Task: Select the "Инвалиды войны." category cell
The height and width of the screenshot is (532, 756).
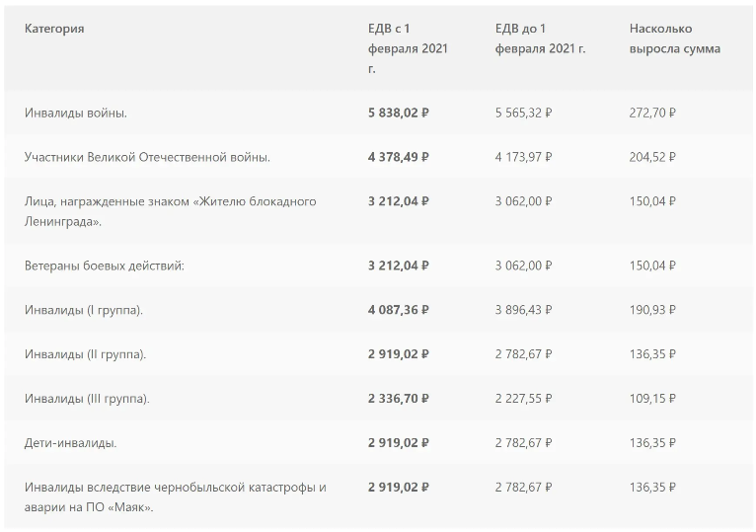Action: click(x=76, y=113)
